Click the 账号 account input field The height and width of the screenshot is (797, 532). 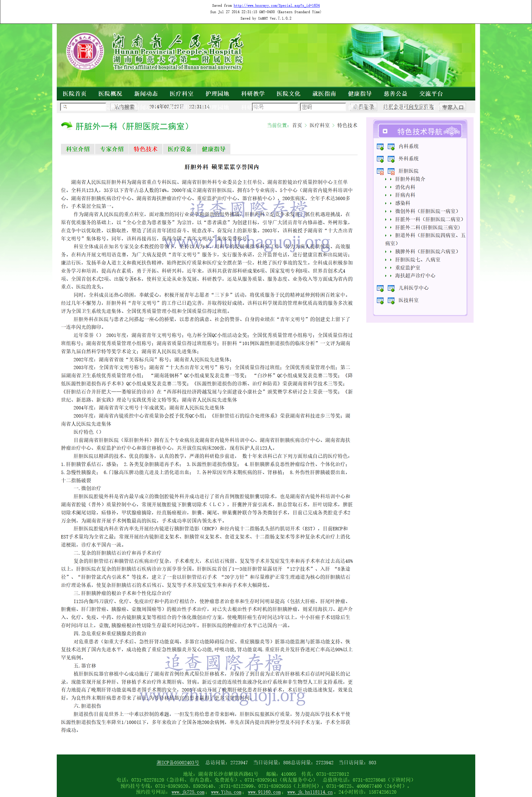[275, 107]
